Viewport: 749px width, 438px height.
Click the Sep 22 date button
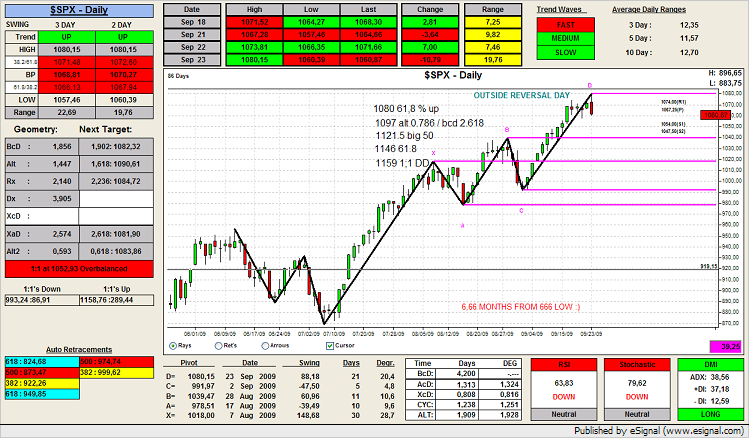point(193,47)
